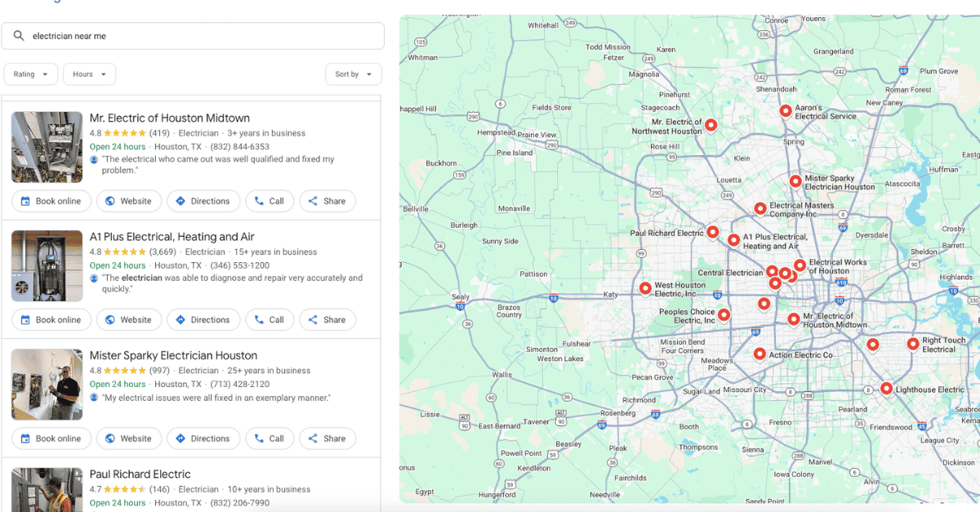Image resolution: width=980 pixels, height=512 pixels.
Task: Click the 'Right Touch Electrical' map label
Action: point(944,345)
